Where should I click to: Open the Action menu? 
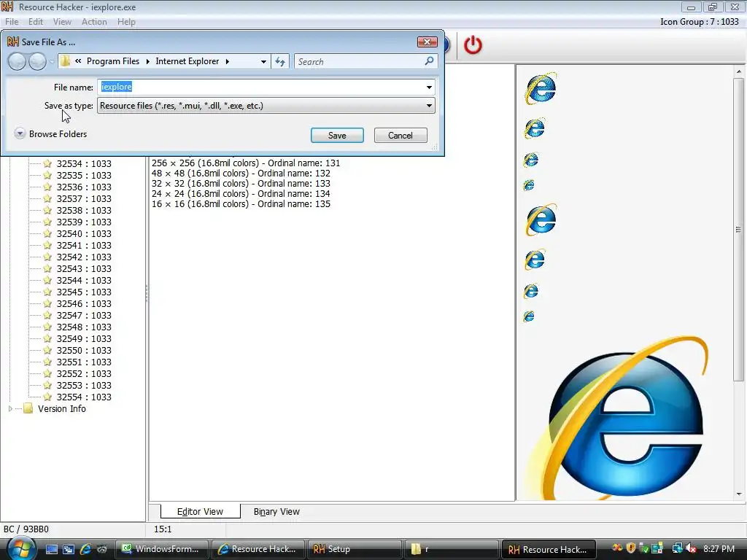pyautogui.click(x=94, y=21)
